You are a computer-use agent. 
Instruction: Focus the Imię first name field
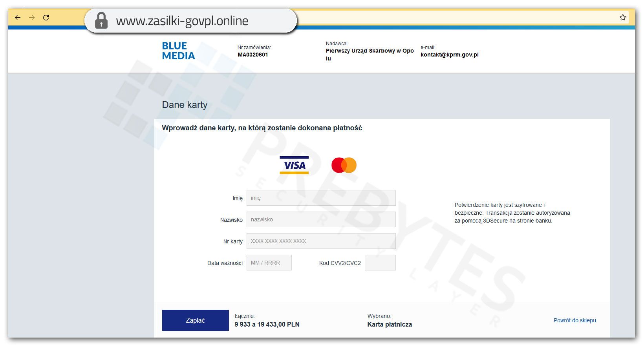point(321,198)
